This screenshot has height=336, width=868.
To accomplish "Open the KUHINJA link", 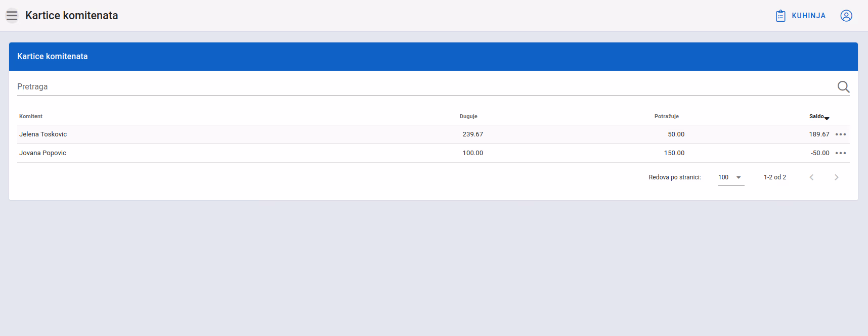I will (801, 16).
